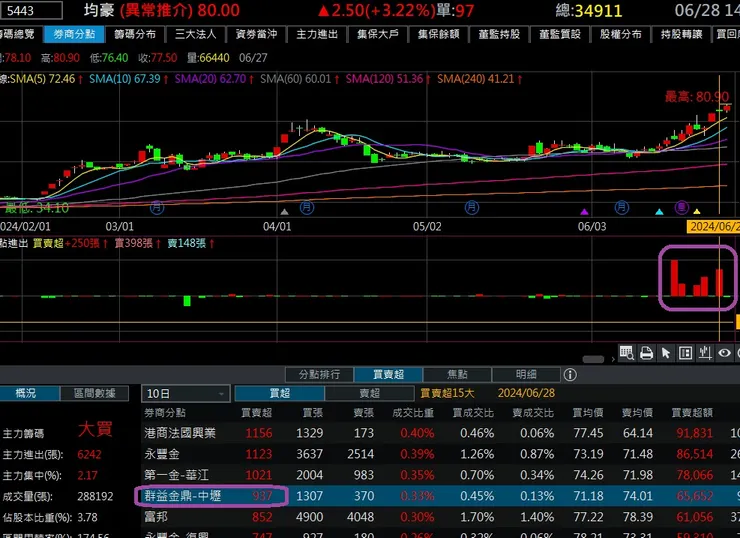Viewport: 740px width, 538px height.
Task: Click the cyan triangle marker on date axis
Action: point(659,212)
